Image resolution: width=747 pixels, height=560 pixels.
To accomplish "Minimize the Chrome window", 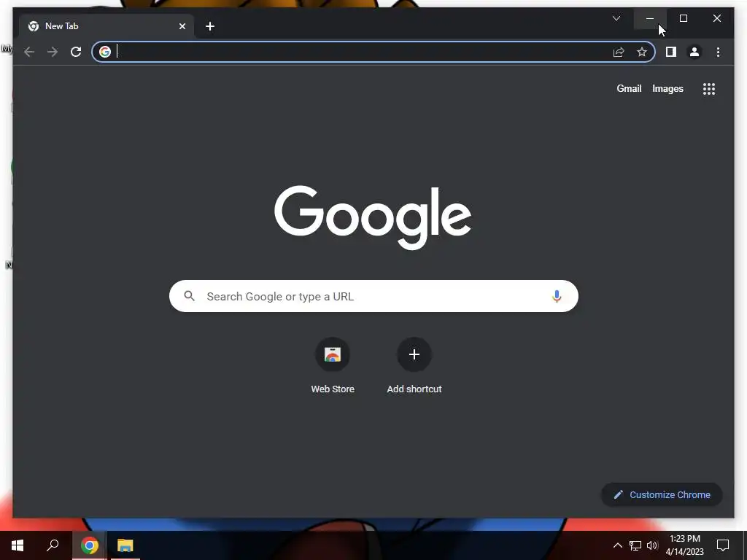I will (x=650, y=18).
